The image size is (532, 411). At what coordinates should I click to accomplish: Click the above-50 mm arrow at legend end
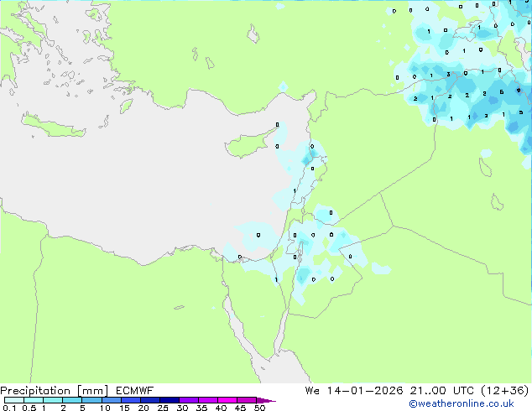coord(266,401)
